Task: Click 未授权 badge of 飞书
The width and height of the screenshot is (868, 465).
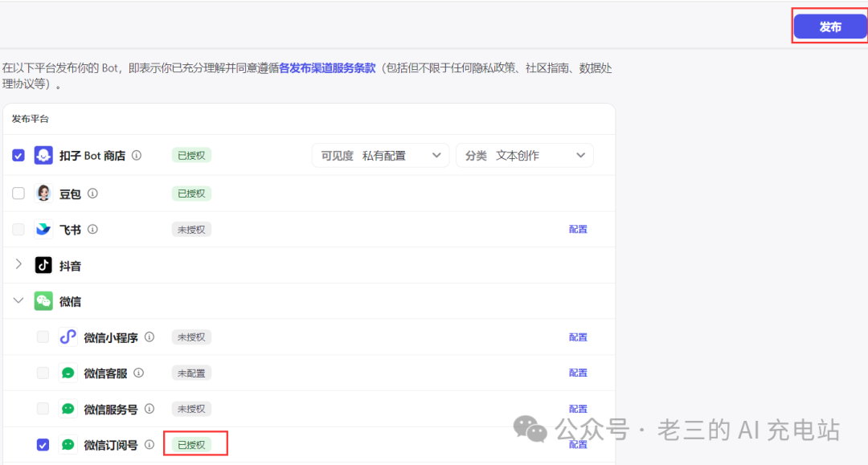Action: 191,230
